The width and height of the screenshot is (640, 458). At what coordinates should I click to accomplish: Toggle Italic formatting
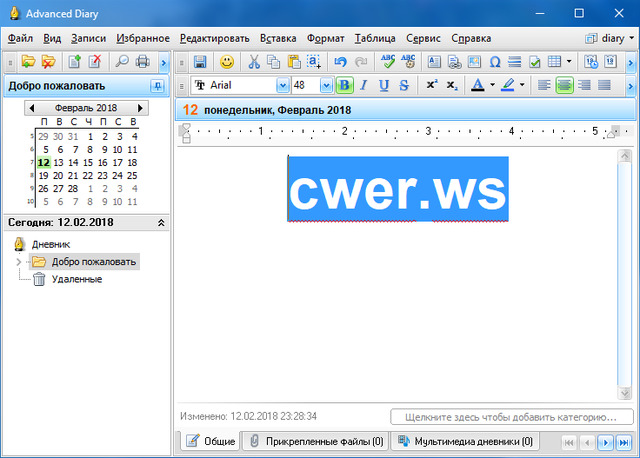coord(364,85)
